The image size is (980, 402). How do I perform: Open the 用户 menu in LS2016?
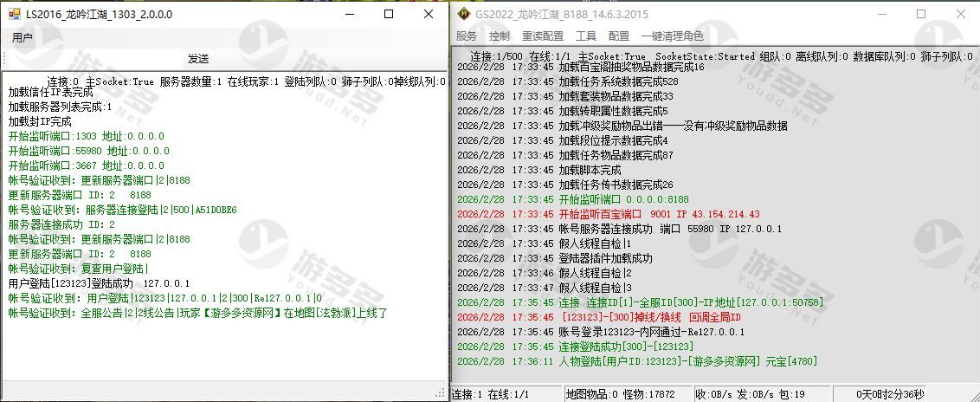[23, 38]
